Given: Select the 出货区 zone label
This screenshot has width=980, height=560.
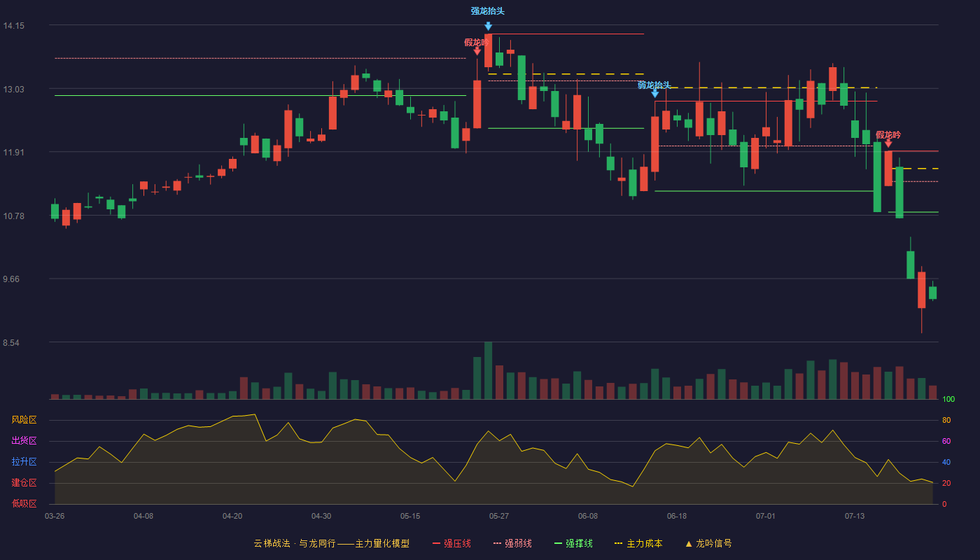Looking at the screenshot, I should coord(24,441).
